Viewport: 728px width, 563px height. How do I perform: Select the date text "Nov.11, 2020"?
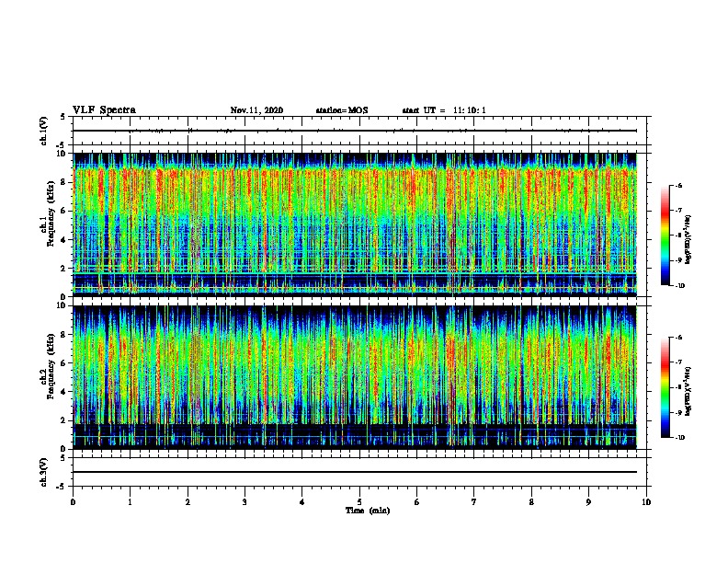tap(256, 110)
